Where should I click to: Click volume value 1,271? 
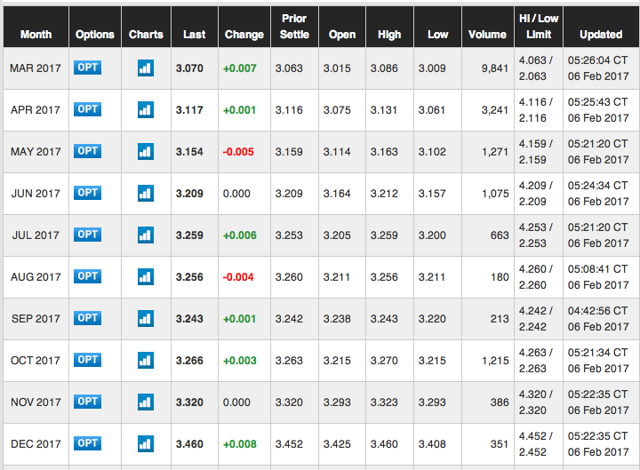point(495,152)
